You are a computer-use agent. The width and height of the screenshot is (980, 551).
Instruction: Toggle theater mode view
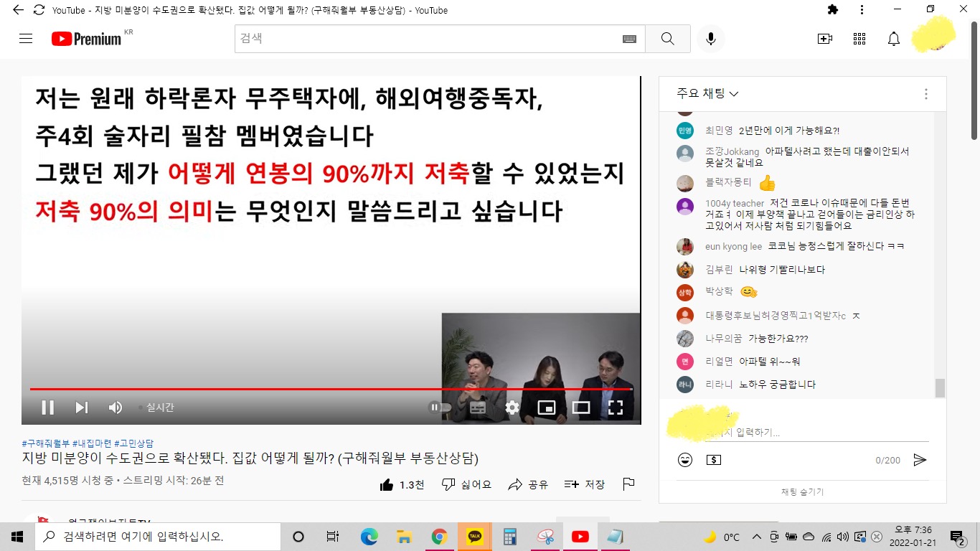click(x=581, y=408)
